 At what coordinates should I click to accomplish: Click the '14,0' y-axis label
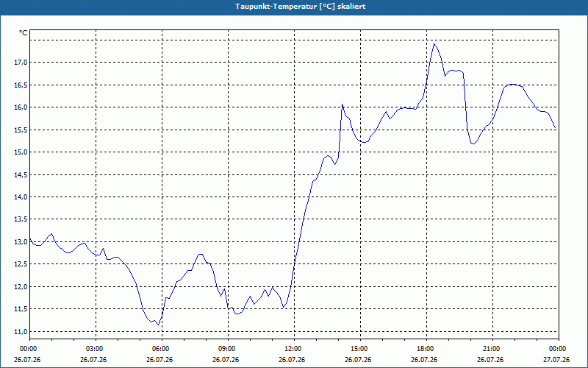(x=21, y=197)
